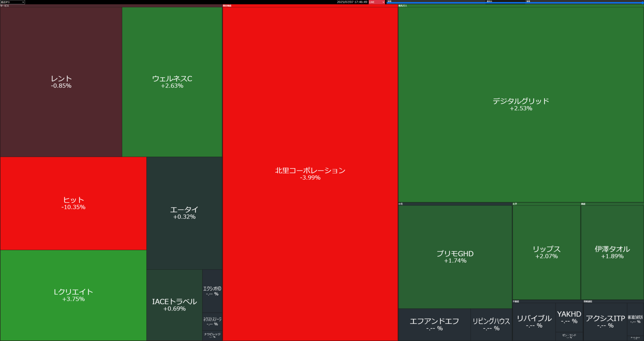
Task: Click the 後場 session label
Action: pos(528,1)
